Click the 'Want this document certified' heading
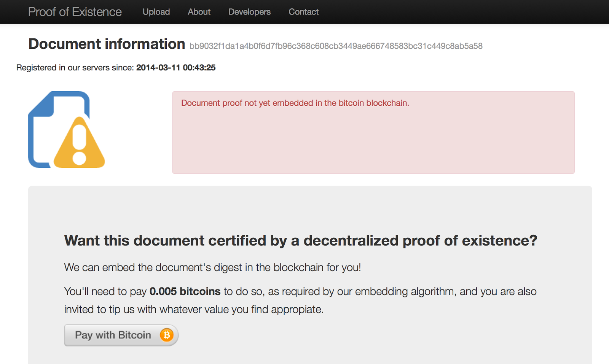This screenshot has height=364, width=609. click(301, 240)
